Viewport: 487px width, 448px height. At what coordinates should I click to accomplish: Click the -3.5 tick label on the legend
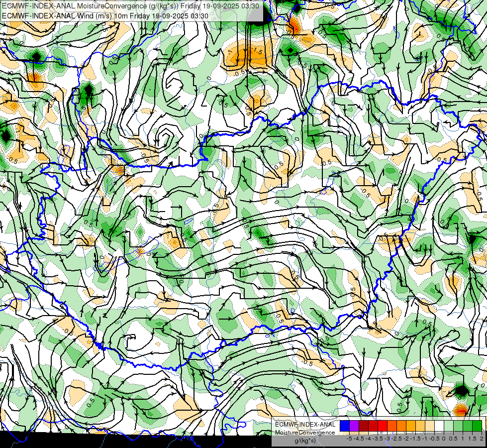tap(378, 439)
